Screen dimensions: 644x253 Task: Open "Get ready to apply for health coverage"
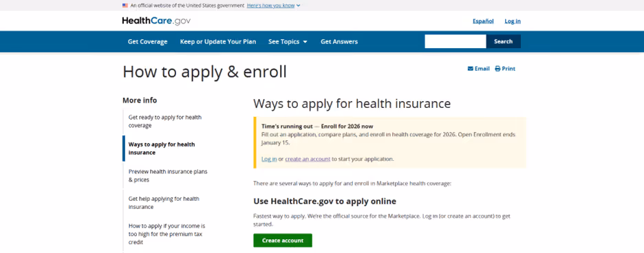165,122
